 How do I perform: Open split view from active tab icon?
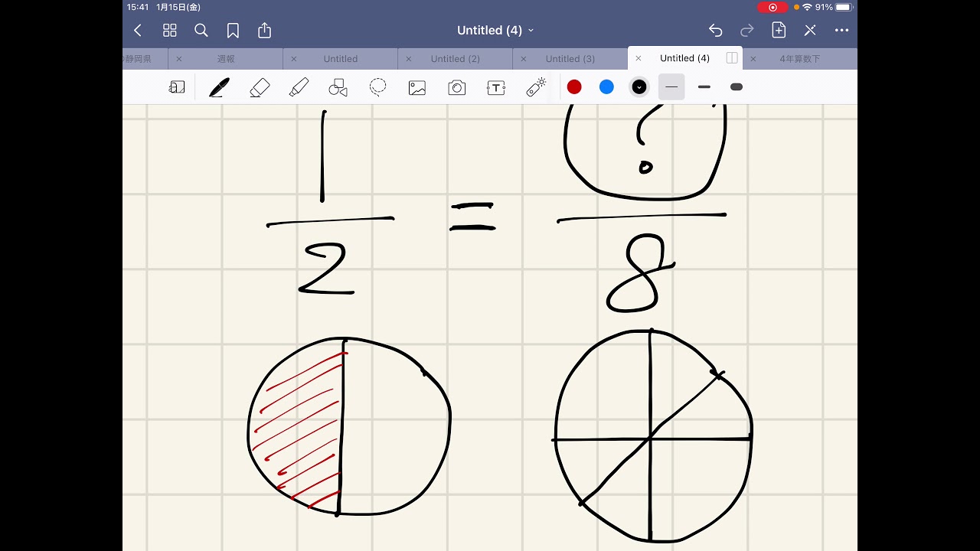[732, 58]
